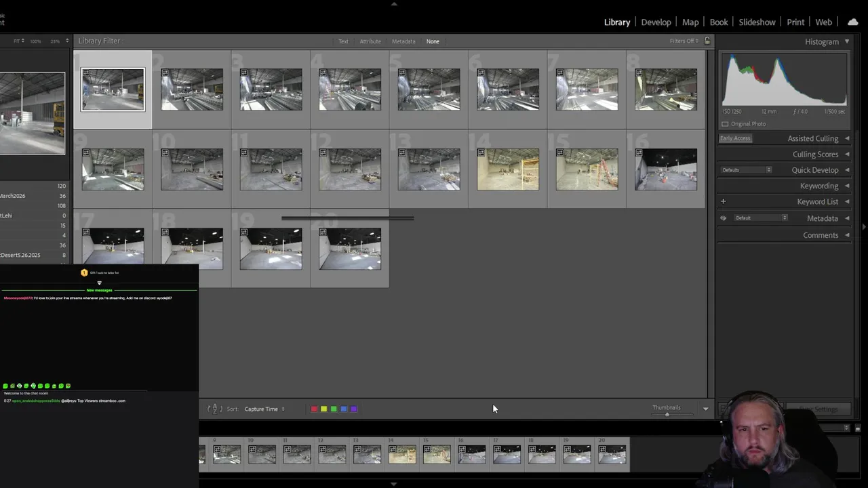This screenshot has width=868, height=488.
Task: Open the Navigator 25% zoom dropdown
Action: [60, 41]
